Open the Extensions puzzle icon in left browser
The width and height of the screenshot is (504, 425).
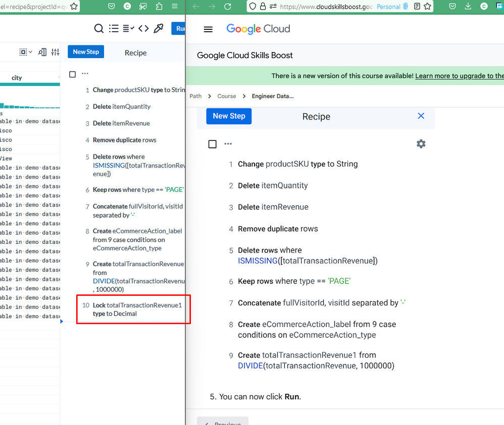pyautogui.click(x=159, y=7)
